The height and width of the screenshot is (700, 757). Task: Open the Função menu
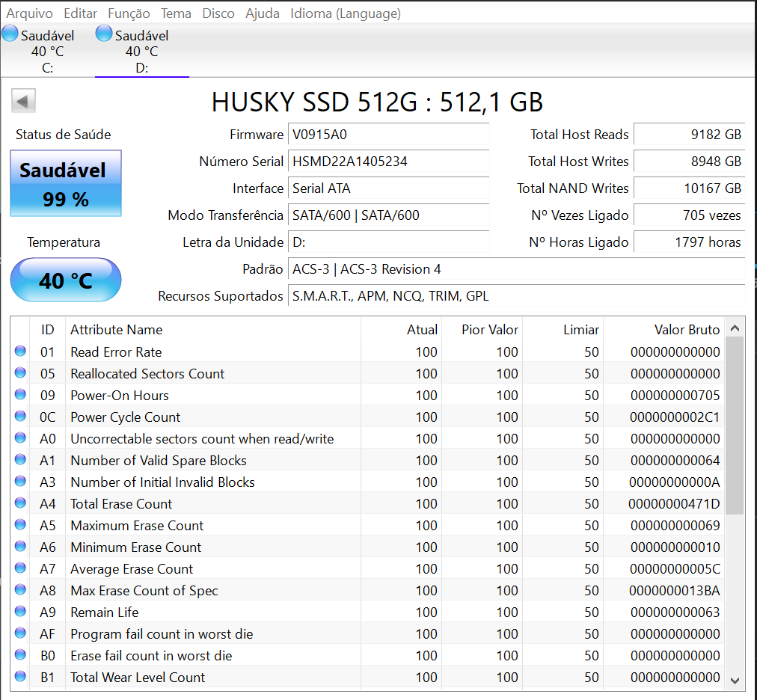click(x=129, y=13)
